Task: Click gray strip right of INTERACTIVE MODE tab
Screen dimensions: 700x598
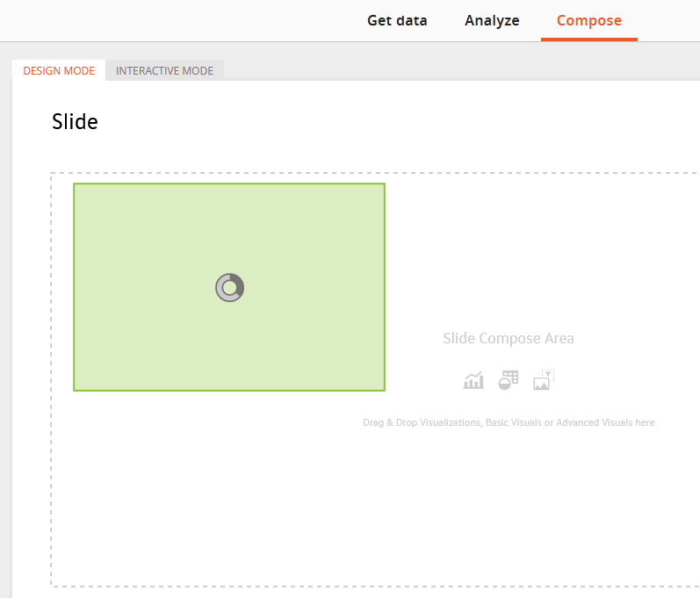Action: click(460, 70)
